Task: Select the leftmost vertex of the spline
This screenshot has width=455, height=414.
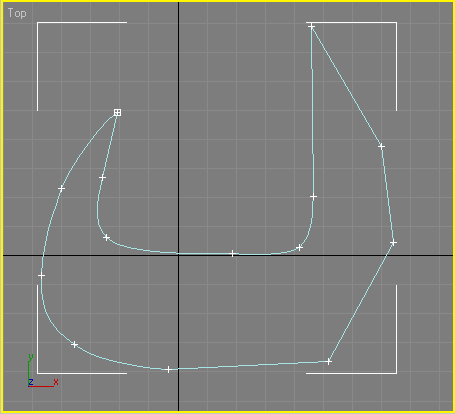Action: (41, 276)
